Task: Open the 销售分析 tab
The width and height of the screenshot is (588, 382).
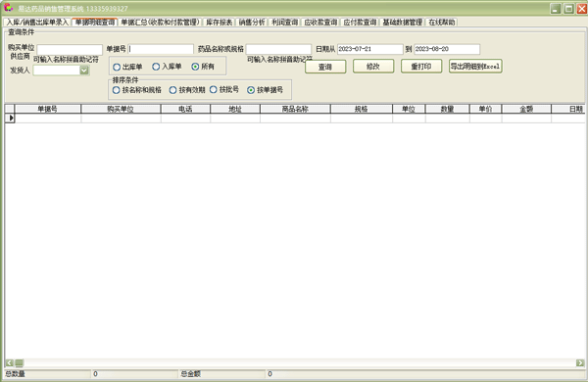Action: (252, 23)
